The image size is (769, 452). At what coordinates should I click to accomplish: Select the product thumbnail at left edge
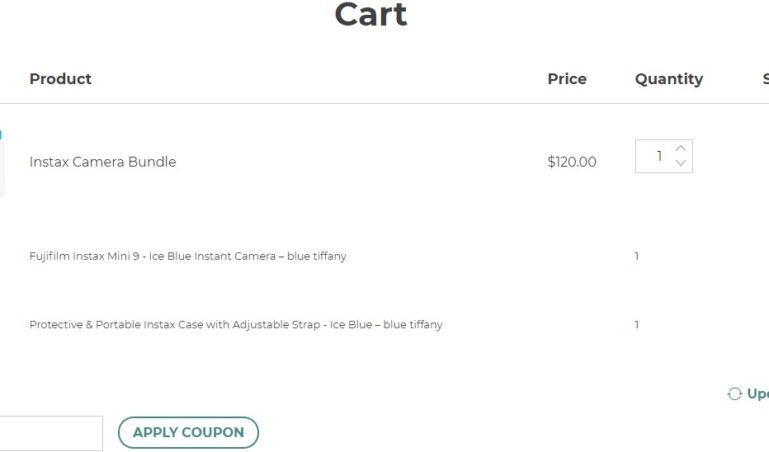(x=2, y=162)
